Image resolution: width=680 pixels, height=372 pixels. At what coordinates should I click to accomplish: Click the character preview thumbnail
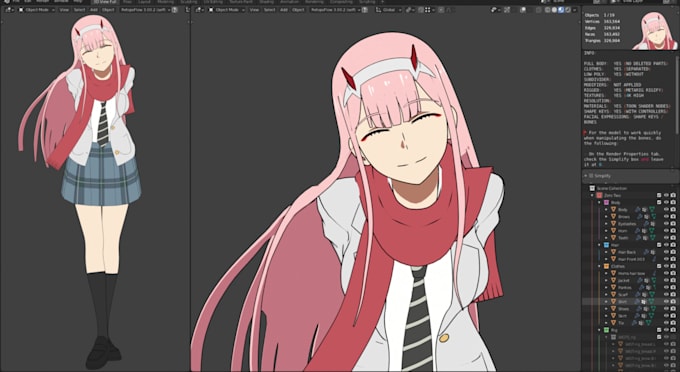click(x=654, y=30)
